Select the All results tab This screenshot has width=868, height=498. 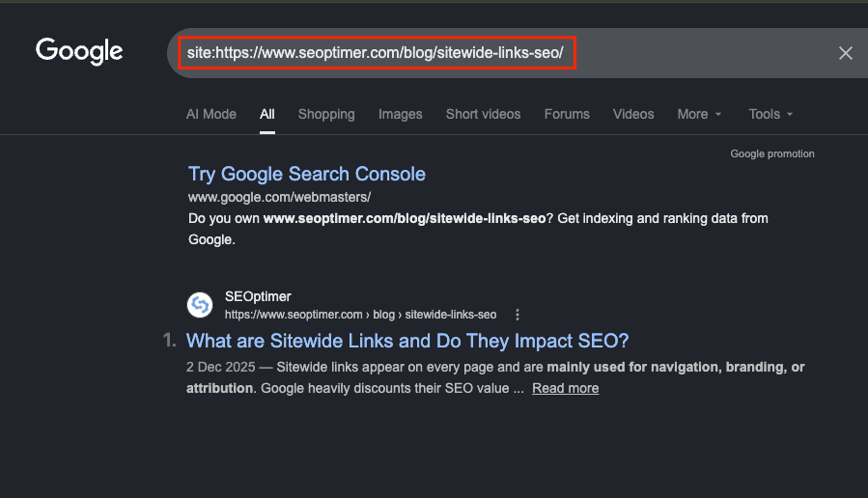tap(267, 114)
